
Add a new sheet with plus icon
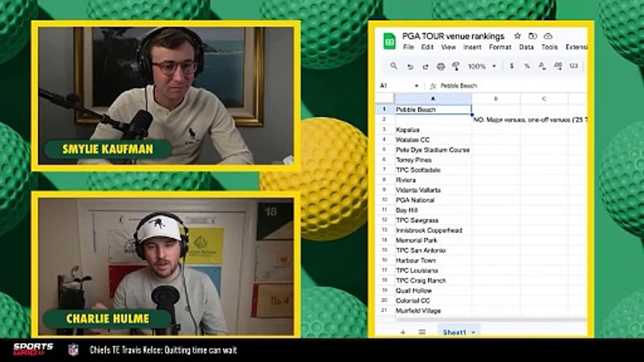point(403,332)
